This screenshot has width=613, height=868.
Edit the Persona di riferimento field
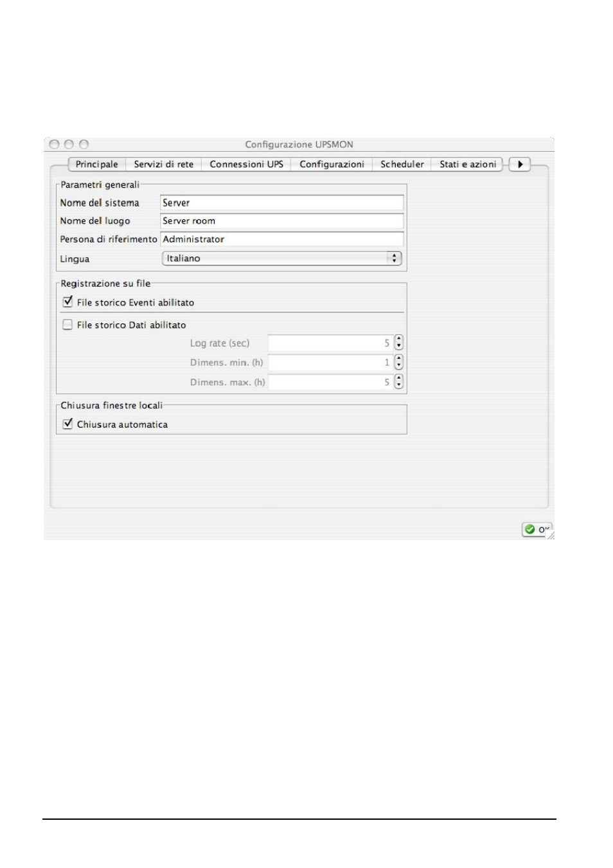(x=281, y=239)
